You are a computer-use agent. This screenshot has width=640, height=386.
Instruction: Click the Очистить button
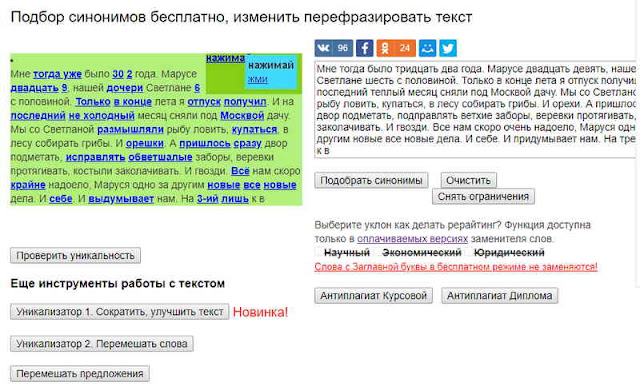(468, 180)
